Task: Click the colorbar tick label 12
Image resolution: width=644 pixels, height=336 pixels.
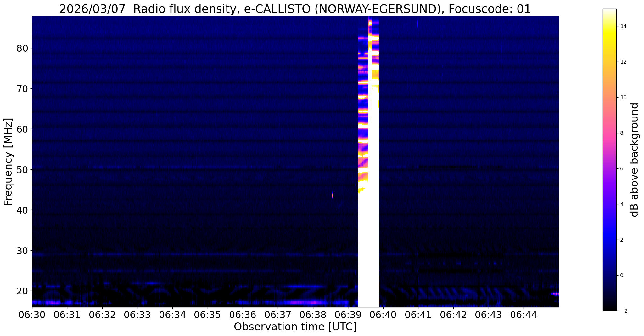Action: [623, 62]
